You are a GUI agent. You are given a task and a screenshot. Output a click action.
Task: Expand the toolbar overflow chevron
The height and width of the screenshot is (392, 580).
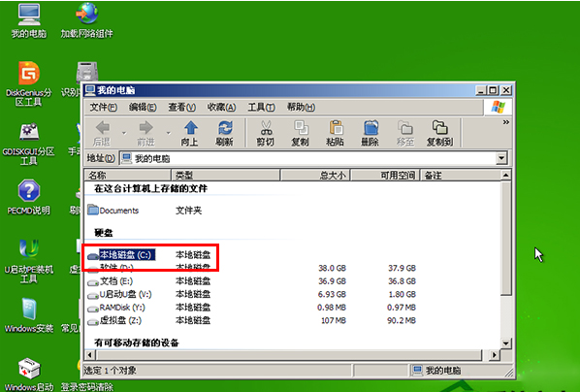(x=505, y=122)
